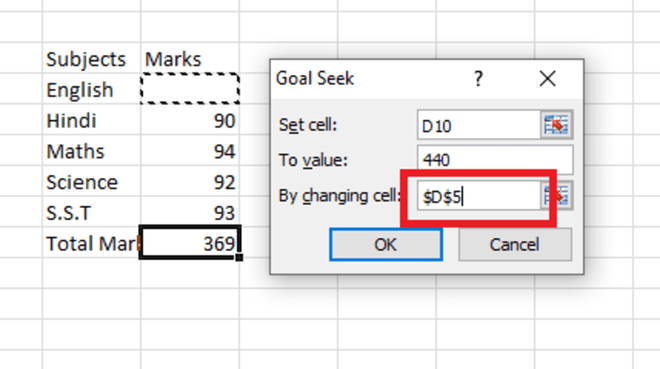Click the By changing cell field $D$5
The width and height of the screenshot is (660, 369).
click(479, 196)
